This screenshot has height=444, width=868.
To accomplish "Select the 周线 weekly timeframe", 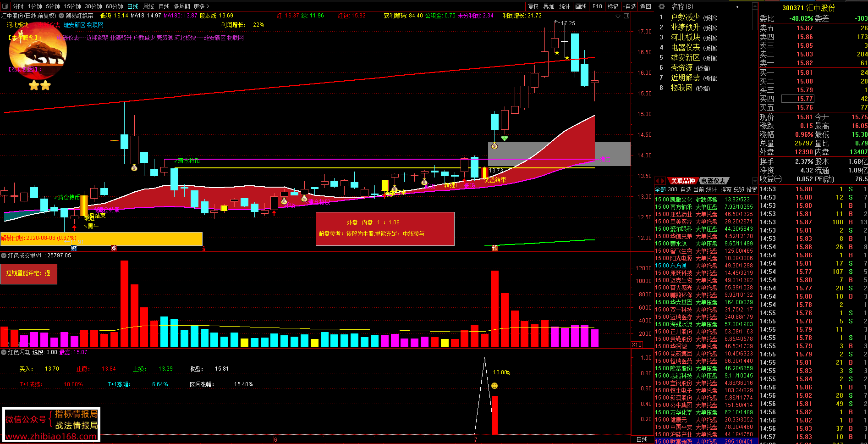I will click(148, 6).
